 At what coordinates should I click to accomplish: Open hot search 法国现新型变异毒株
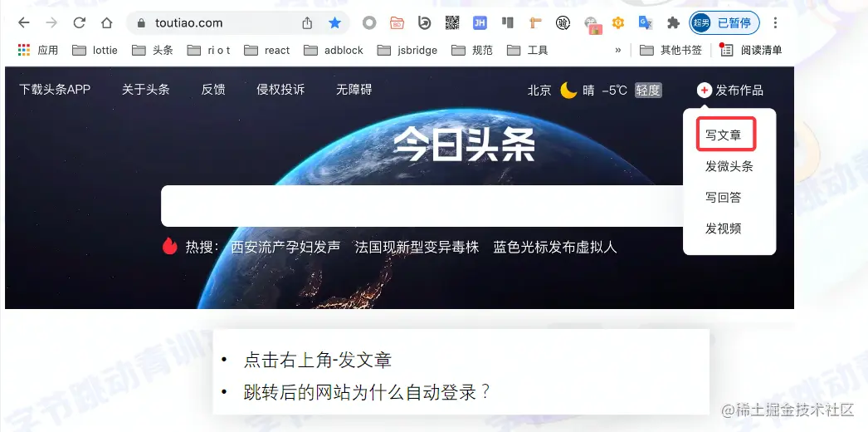[x=417, y=247]
